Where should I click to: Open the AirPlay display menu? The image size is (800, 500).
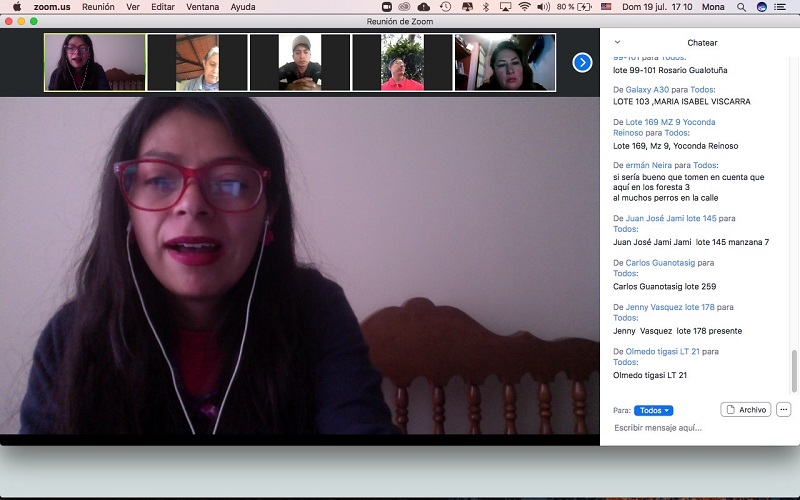tap(505, 7)
